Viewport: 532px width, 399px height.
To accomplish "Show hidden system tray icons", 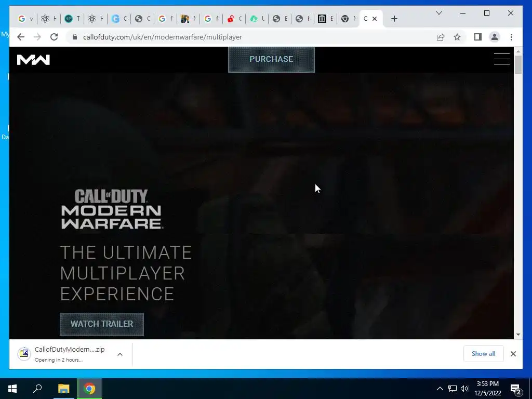I will (x=440, y=389).
